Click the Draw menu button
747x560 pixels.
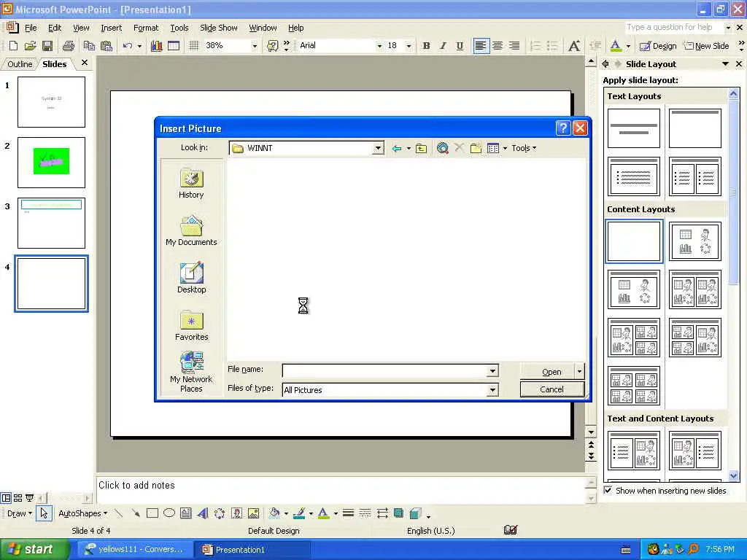click(19, 513)
